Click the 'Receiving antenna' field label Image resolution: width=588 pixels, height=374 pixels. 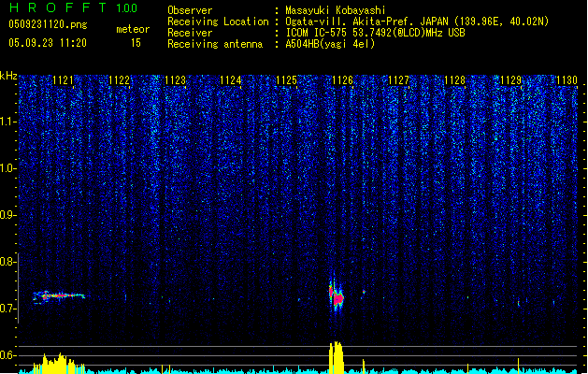tap(215, 44)
